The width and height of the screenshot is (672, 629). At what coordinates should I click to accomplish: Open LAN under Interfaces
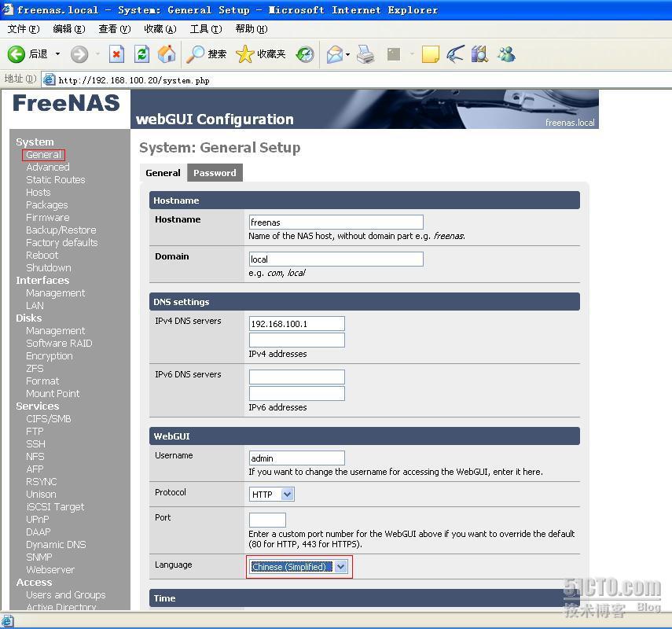(35, 306)
